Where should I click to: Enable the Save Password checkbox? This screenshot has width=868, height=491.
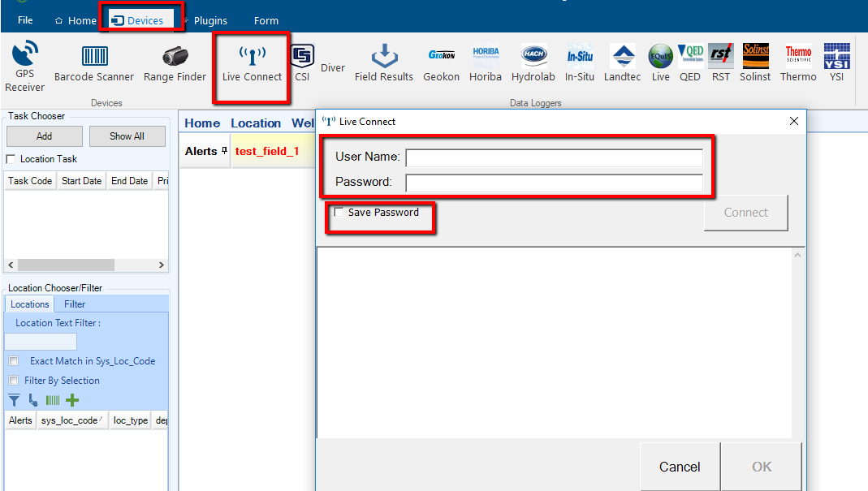coord(339,213)
